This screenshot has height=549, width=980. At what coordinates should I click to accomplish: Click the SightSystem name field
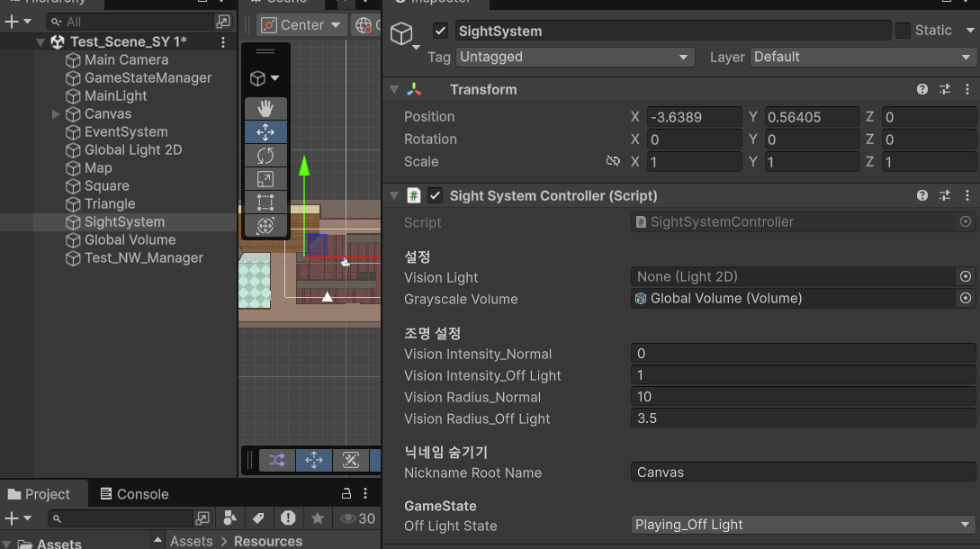672,31
